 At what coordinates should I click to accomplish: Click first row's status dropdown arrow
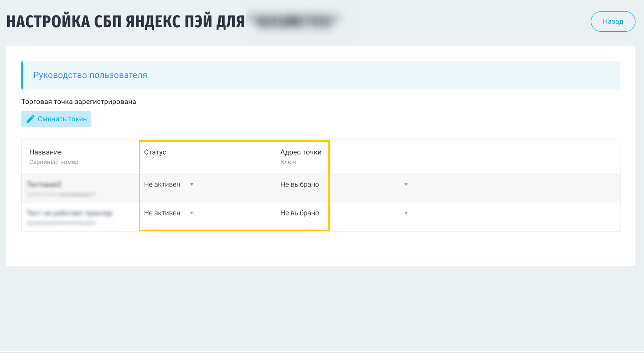[x=192, y=185]
